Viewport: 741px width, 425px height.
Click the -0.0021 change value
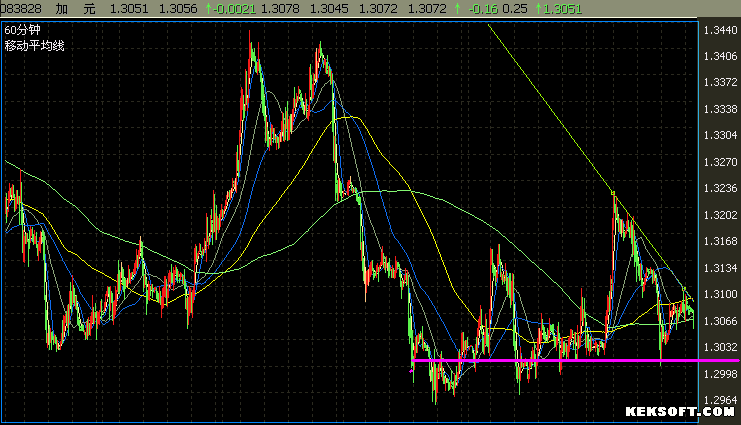pyautogui.click(x=234, y=9)
